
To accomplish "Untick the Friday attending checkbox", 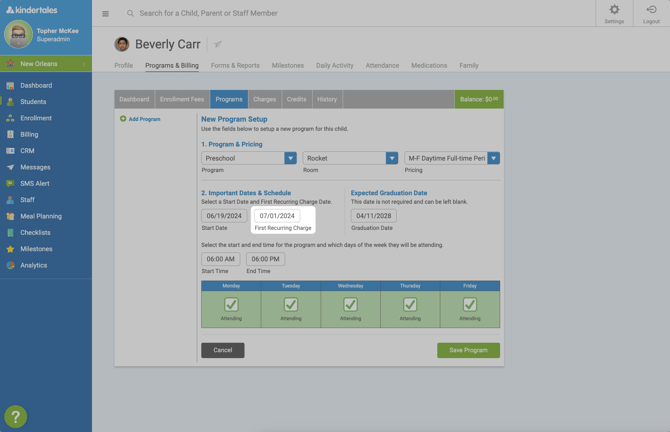I will pyautogui.click(x=470, y=304).
